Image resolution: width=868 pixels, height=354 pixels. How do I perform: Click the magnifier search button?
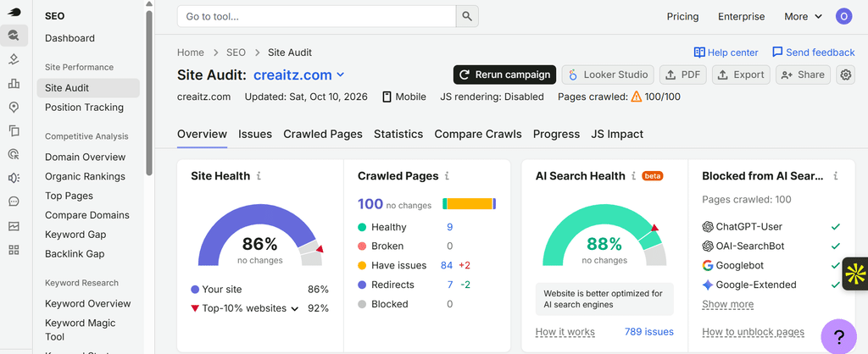click(467, 17)
